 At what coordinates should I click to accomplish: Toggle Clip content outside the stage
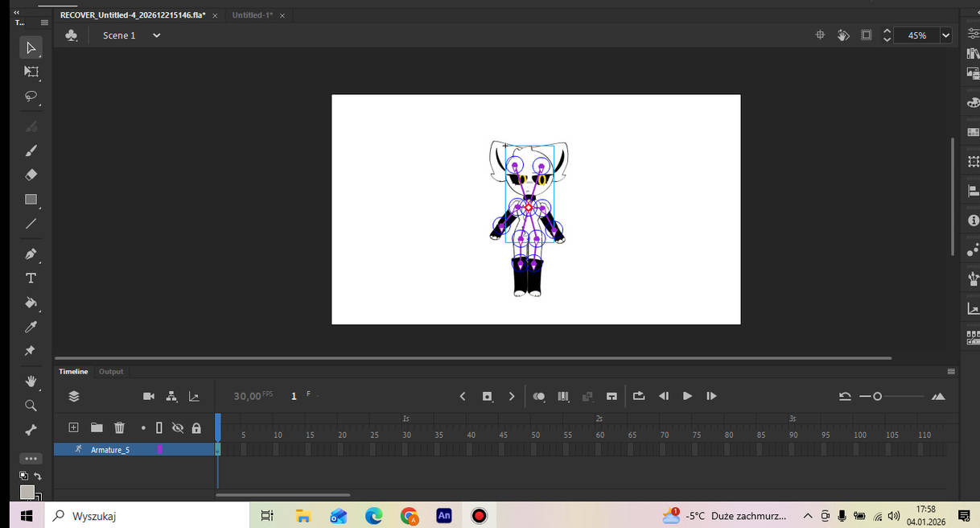pos(866,35)
